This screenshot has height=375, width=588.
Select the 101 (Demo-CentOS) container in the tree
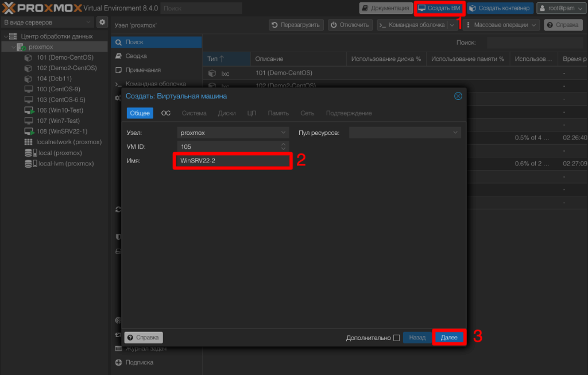click(x=64, y=57)
